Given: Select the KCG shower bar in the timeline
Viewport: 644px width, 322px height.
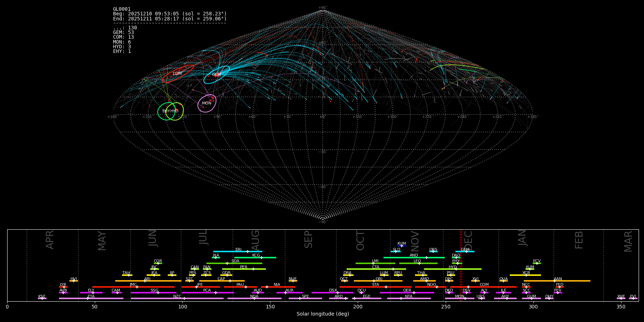Looking at the screenshot, I should [x=255, y=257].
